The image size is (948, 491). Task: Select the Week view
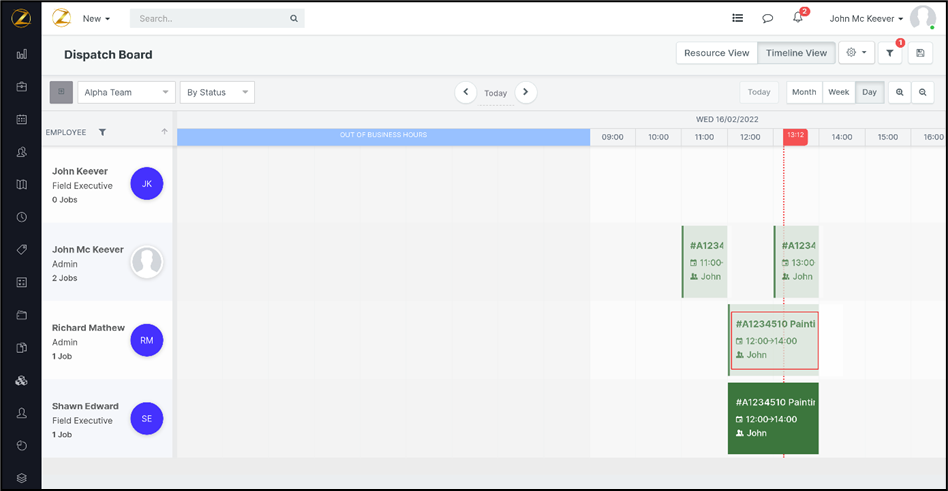839,93
